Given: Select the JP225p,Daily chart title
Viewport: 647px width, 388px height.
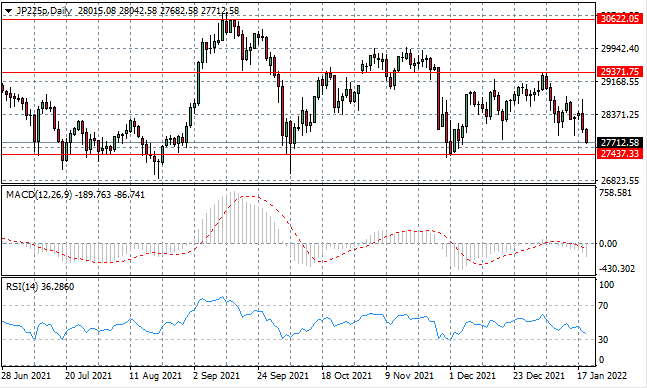Looking at the screenshot, I should click(44, 11).
